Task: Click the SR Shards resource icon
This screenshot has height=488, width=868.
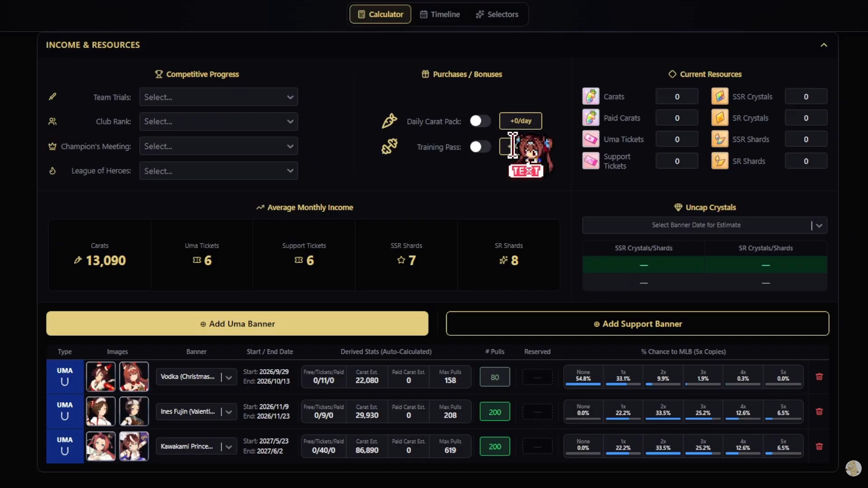Action: coord(720,161)
